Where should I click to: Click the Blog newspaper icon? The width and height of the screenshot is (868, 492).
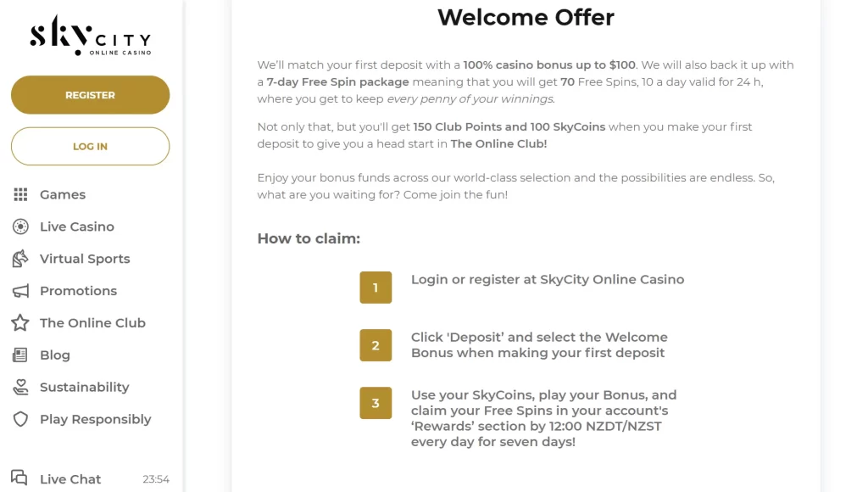21,355
